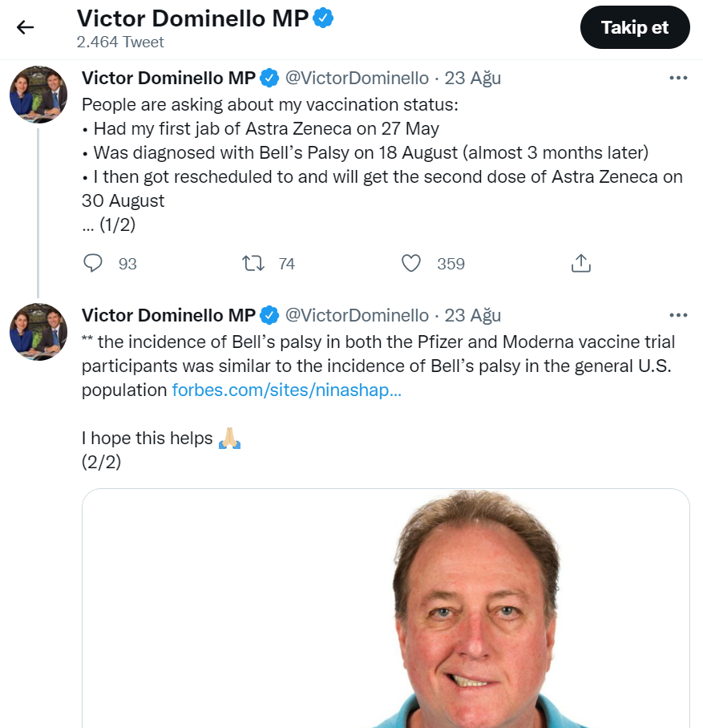This screenshot has height=728, width=703.
Task: Click the verified badge in second tweet
Action: click(270, 315)
